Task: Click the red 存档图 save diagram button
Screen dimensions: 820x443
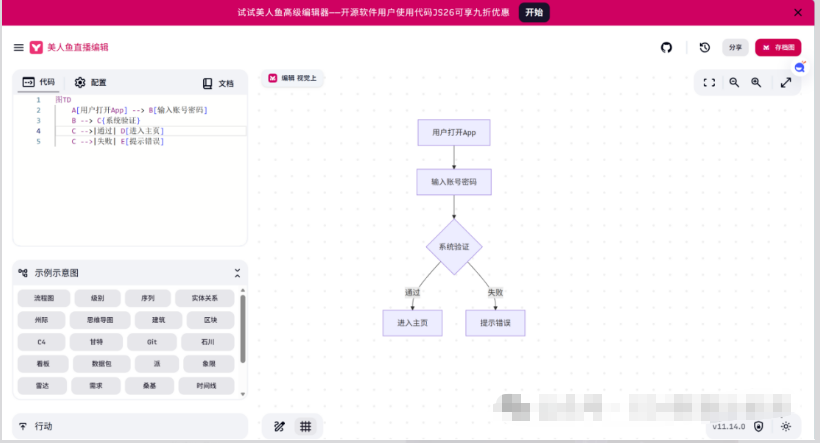Action: click(x=778, y=48)
